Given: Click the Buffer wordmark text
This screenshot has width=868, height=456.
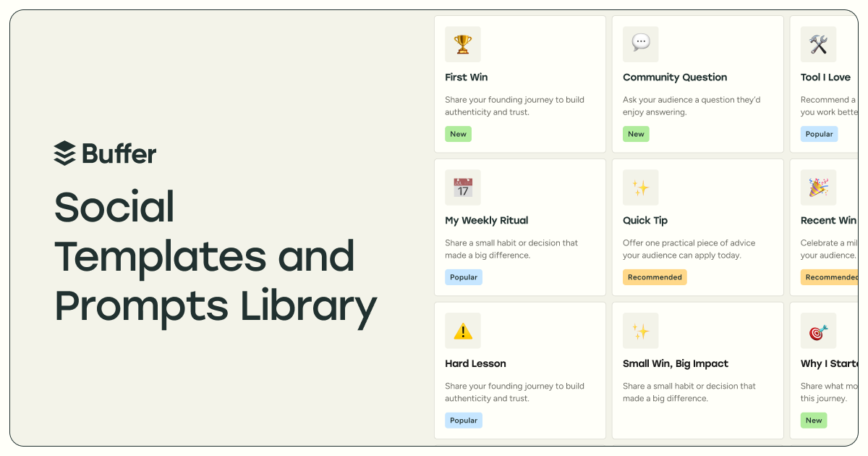Looking at the screenshot, I should [119, 153].
